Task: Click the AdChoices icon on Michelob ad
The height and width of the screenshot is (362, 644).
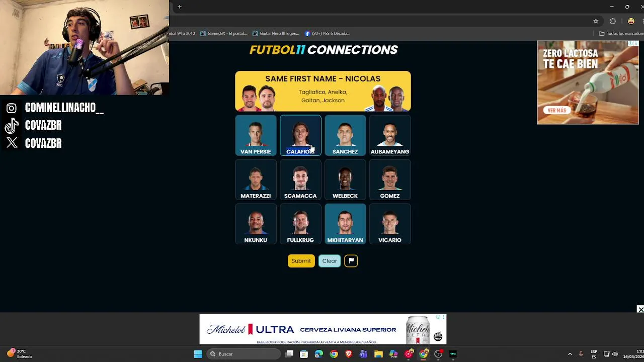Action: point(438,317)
